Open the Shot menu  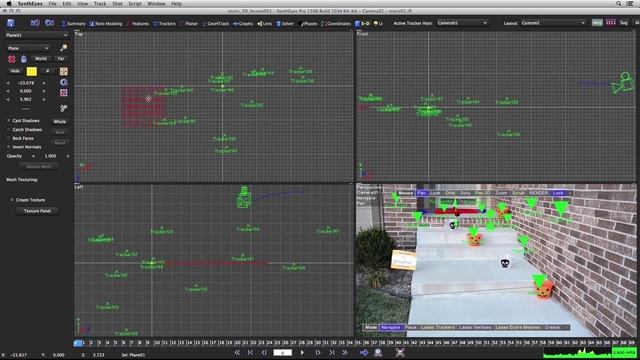[117, 4]
